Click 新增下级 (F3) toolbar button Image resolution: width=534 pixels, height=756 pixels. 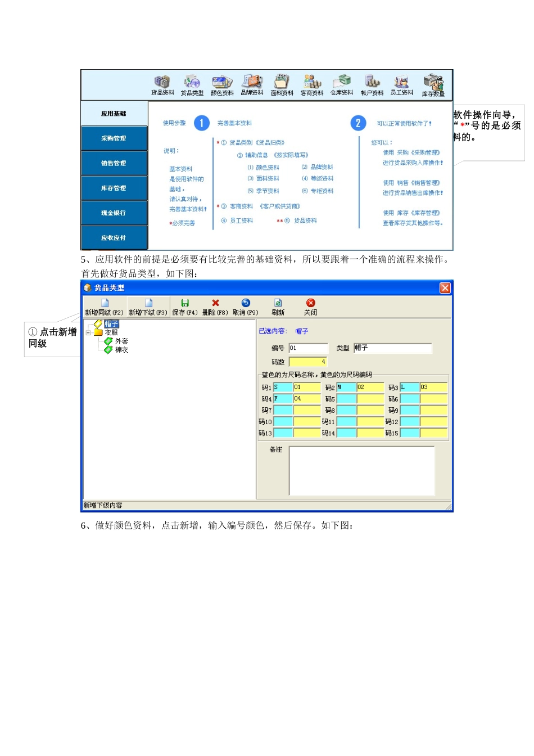[148, 307]
